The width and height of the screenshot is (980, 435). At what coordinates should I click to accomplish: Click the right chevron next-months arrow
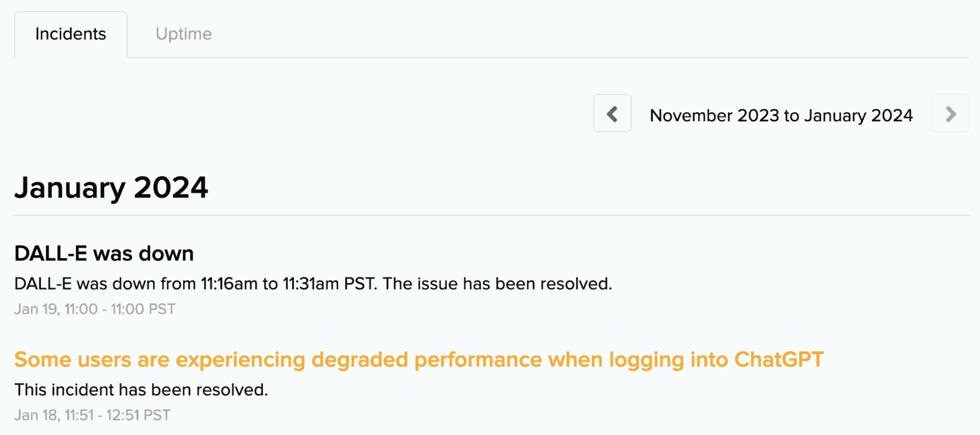(950, 114)
